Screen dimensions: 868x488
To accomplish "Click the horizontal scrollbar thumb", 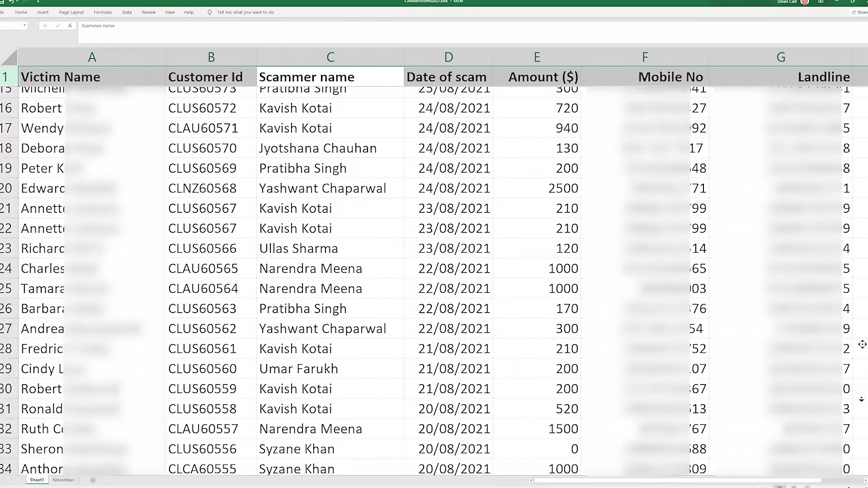I will coord(677,480).
